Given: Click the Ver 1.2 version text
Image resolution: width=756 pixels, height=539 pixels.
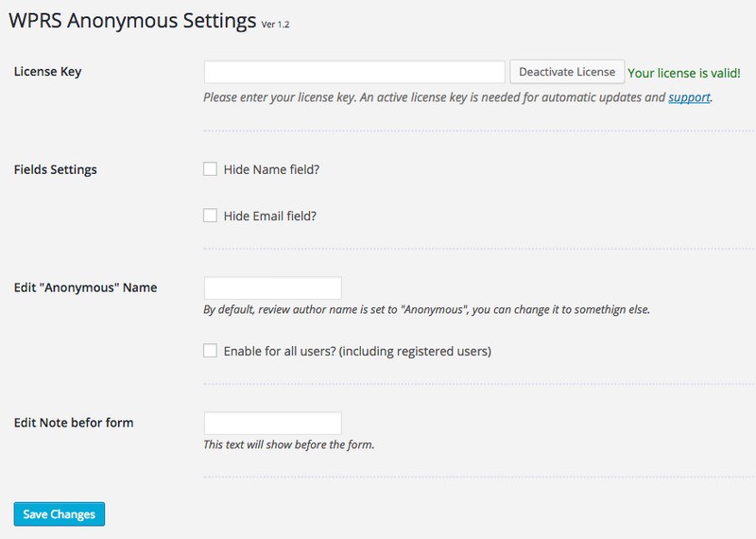Looking at the screenshot, I should [x=275, y=25].
